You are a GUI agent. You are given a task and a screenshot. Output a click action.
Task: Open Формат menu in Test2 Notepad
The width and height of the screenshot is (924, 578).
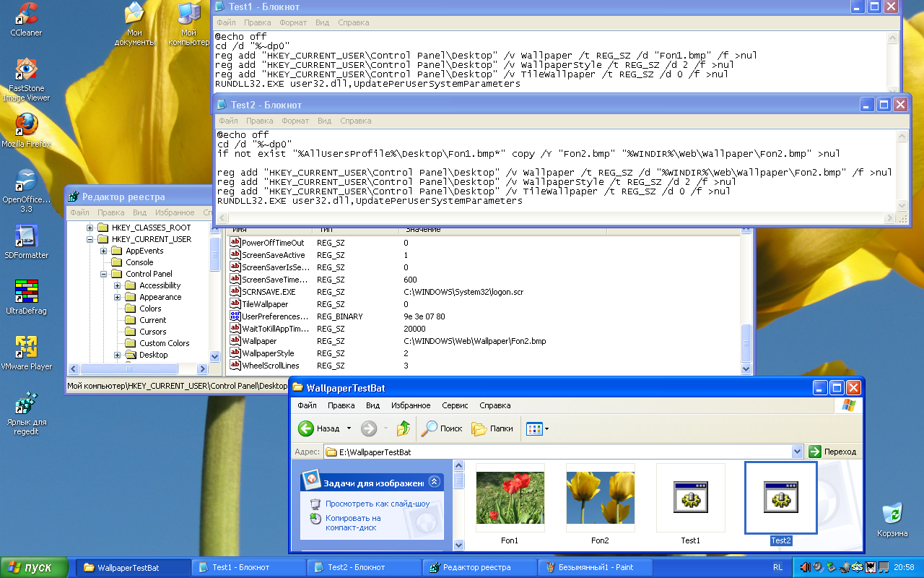coord(295,121)
